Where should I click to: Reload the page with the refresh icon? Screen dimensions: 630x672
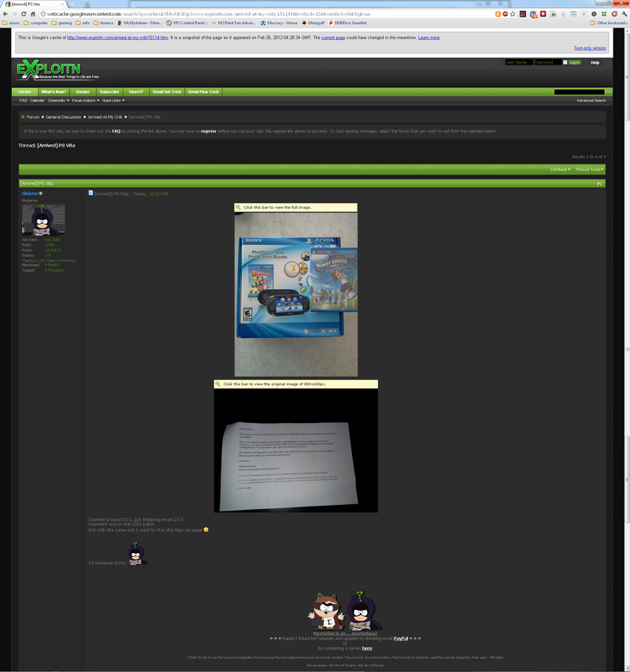pyautogui.click(x=24, y=13)
